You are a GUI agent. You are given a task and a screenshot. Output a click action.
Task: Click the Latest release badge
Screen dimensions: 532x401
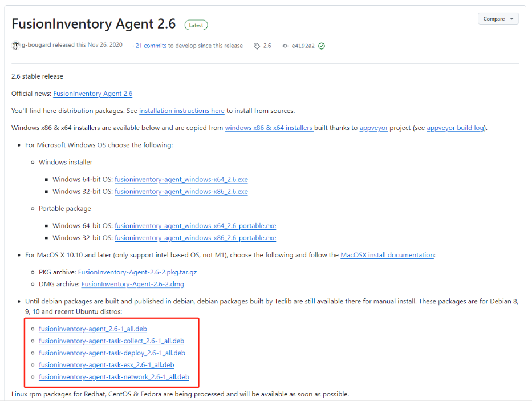pyautogui.click(x=196, y=25)
